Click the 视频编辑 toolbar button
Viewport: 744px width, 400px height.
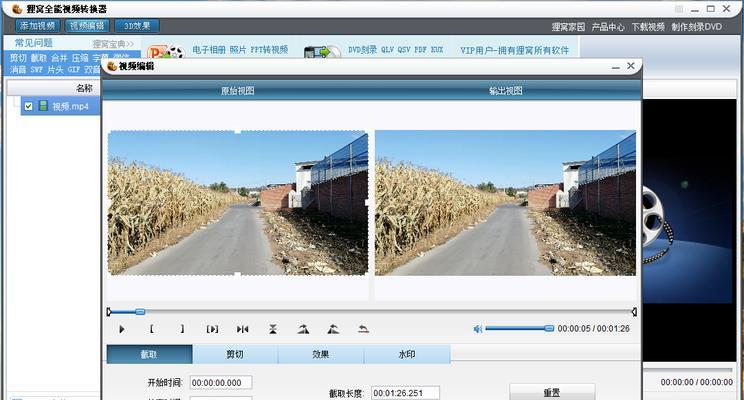[x=87, y=26]
